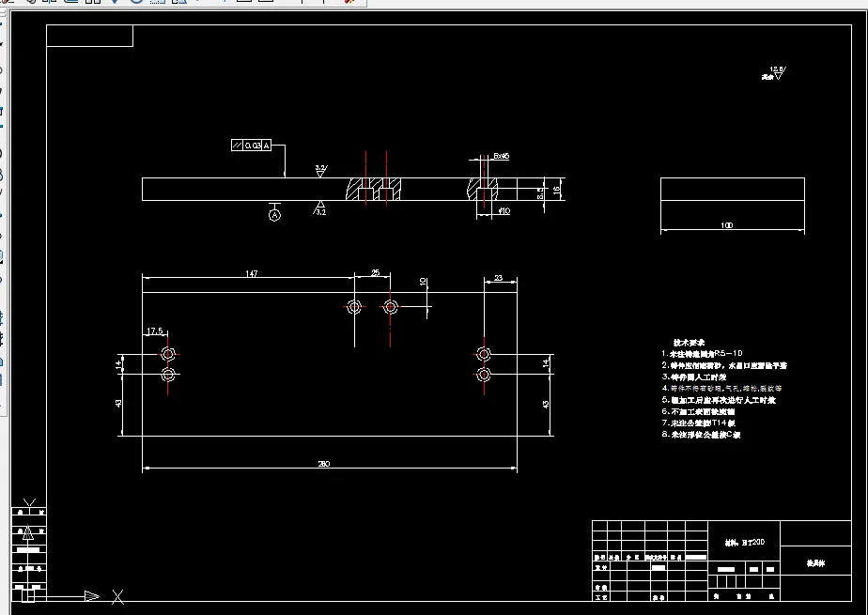
Task: Select technical requirement line 5
Action: (719, 400)
